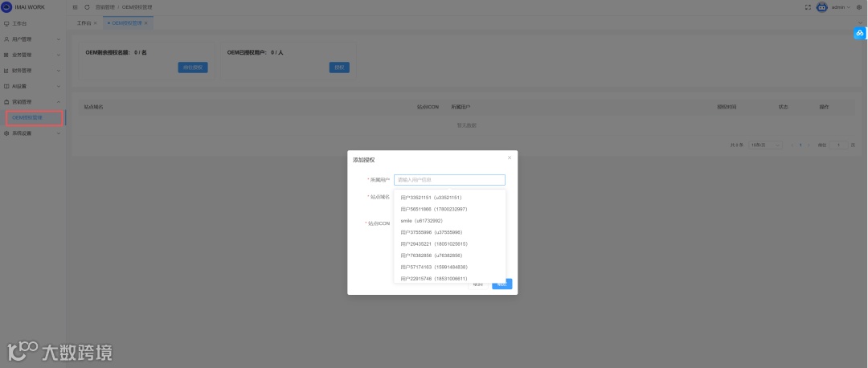Open the page size dropdown in pagination

pos(766,145)
